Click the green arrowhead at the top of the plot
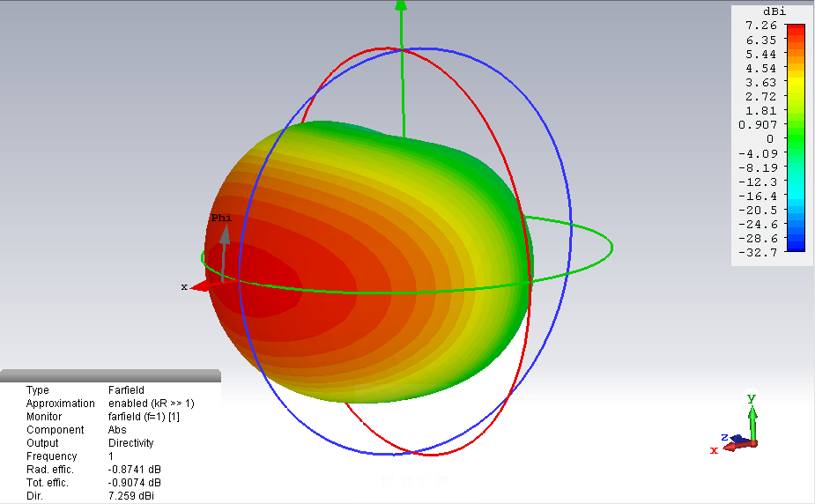Viewport: 815px width, 504px height. coord(401,7)
